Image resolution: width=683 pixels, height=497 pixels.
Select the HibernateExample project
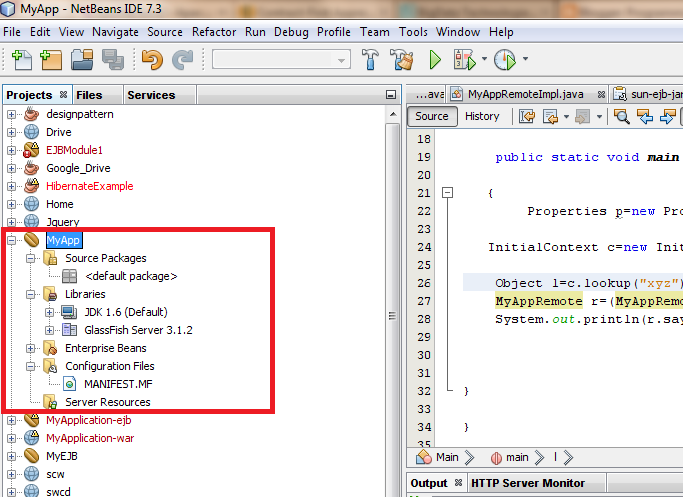90,186
